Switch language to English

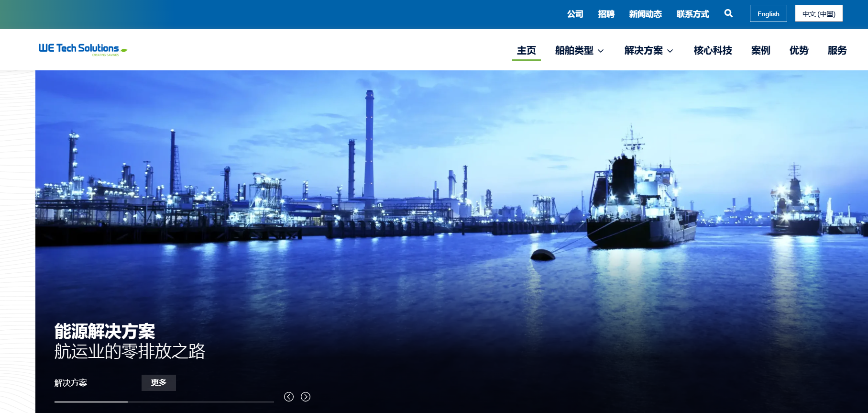tap(769, 13)
